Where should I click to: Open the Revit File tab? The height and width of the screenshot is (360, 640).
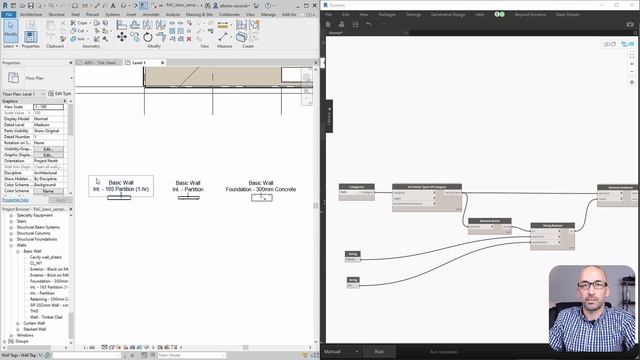point(9,14)
